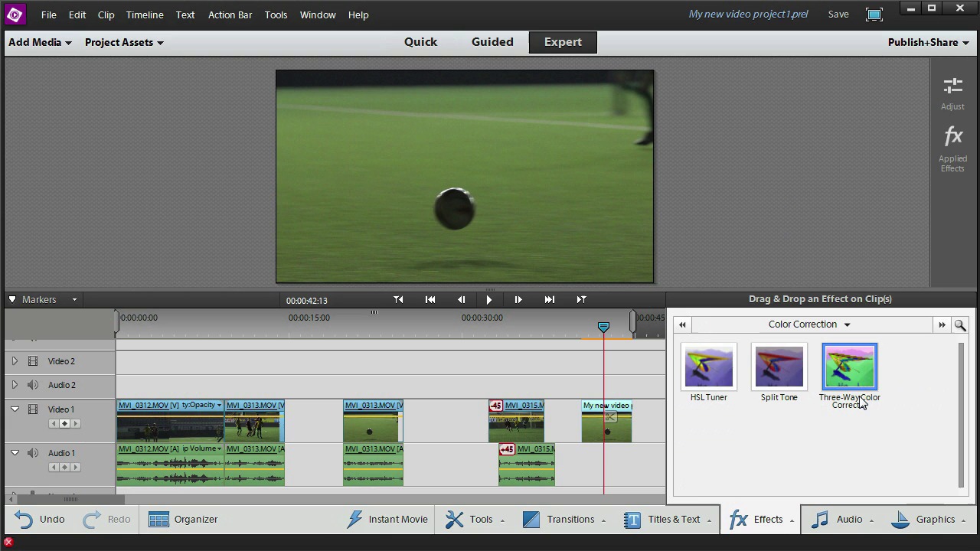This screenshot has height=551, width=980.
Task: Enter full screen preview mode
Action: coord(874,15)
